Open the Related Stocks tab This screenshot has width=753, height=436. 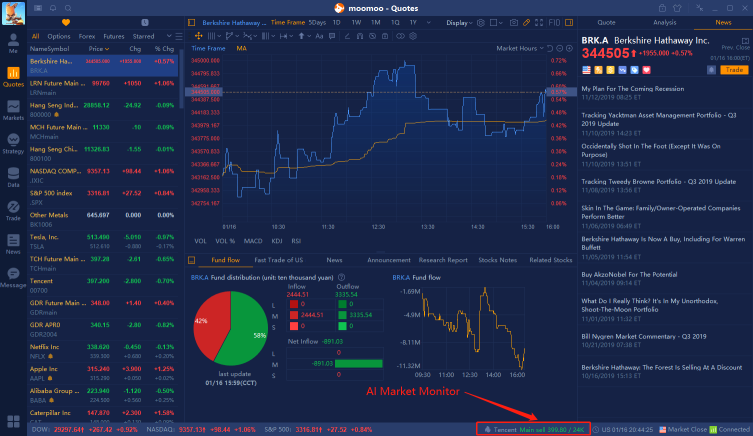click(551, 260)
